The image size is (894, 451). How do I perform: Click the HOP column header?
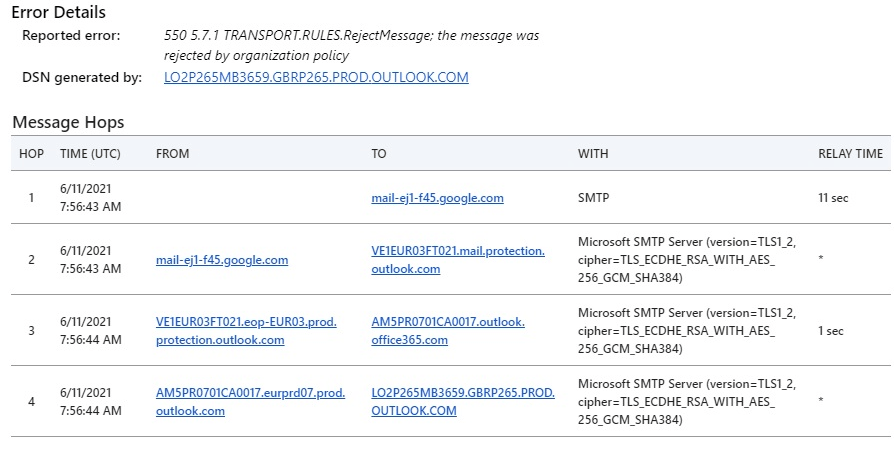tap(31, 154)
